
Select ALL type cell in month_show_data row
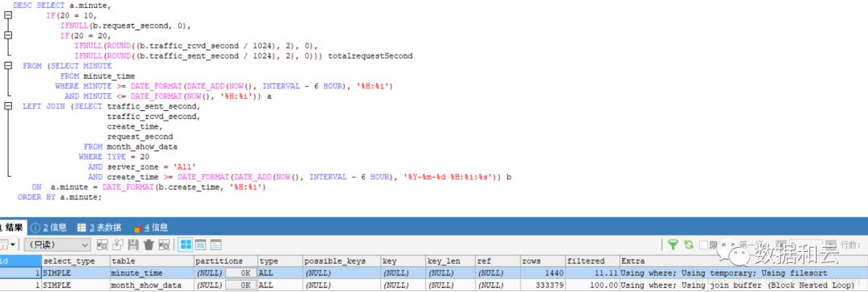point(280,286)
